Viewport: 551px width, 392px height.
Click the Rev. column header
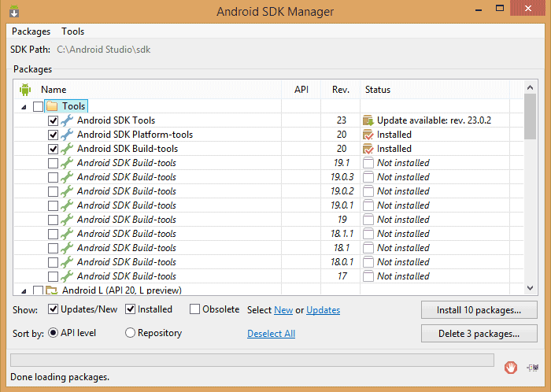(341, 90)
